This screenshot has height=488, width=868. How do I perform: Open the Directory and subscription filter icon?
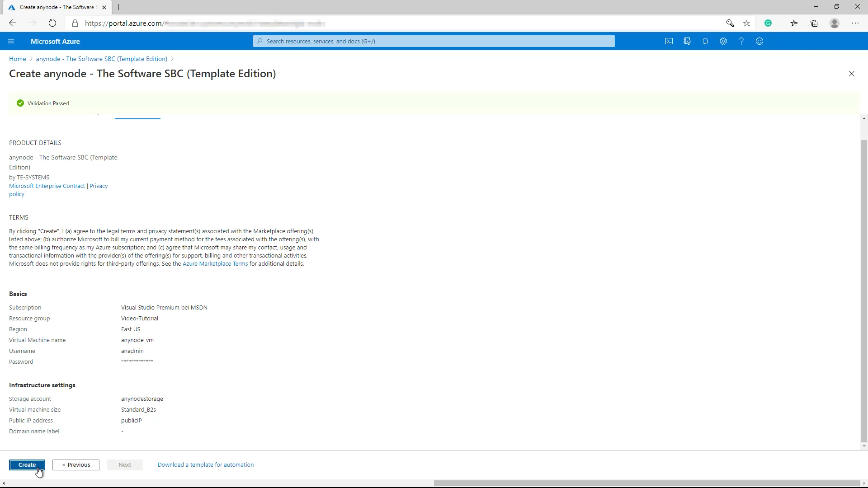coord(687,41)
